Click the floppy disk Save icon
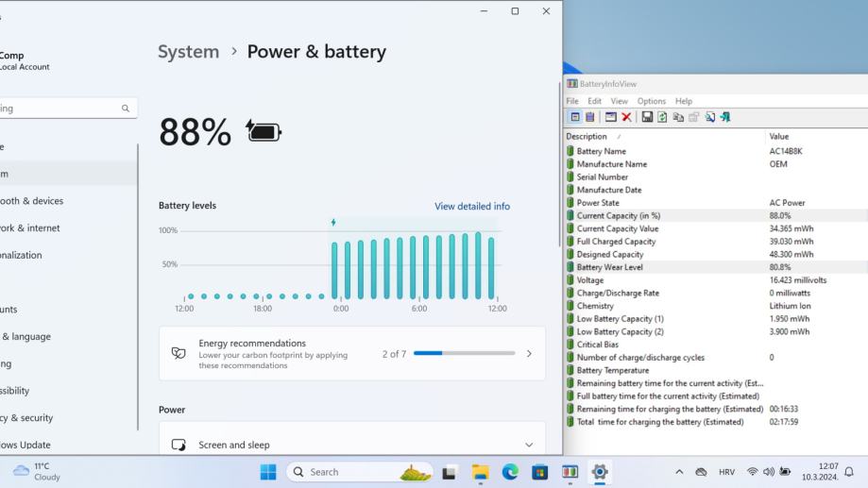The height and width of the screenshot is (488, 868). (647, 117)
